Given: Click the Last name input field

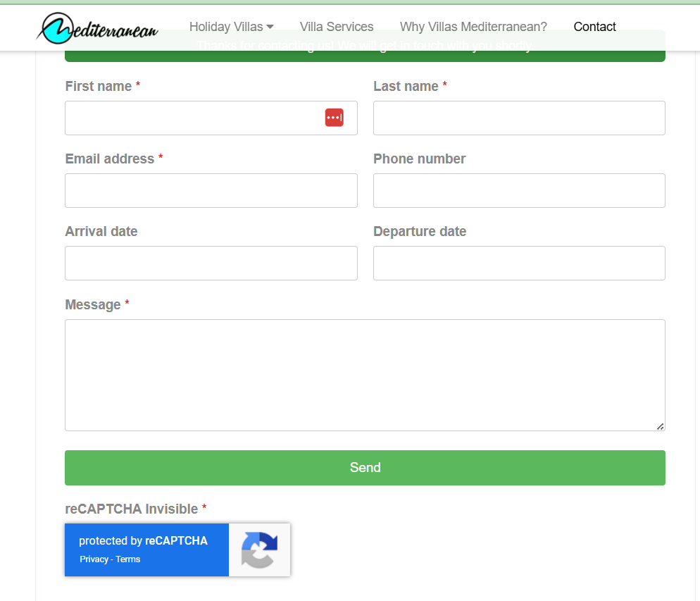Looking at the screenshot, I should coord(519,118).
